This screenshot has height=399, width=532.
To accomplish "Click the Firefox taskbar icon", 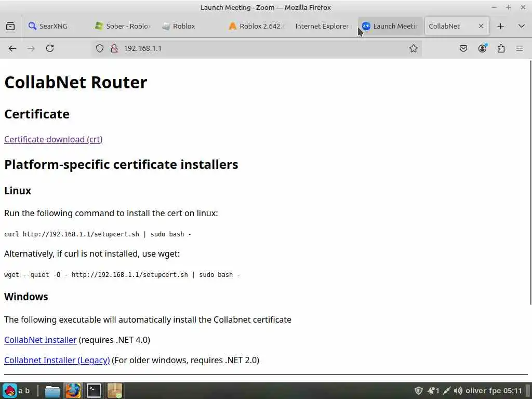I will coord(73,391).
